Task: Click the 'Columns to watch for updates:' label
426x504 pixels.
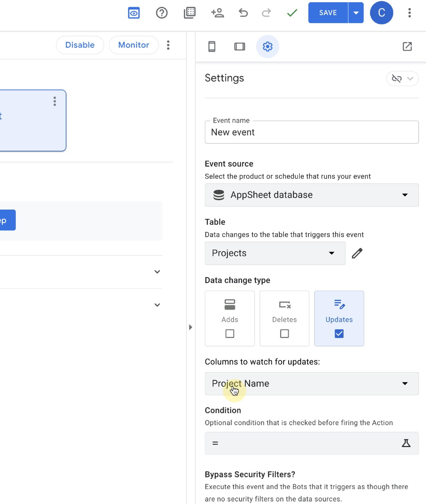Action: [x=262, y=362]
